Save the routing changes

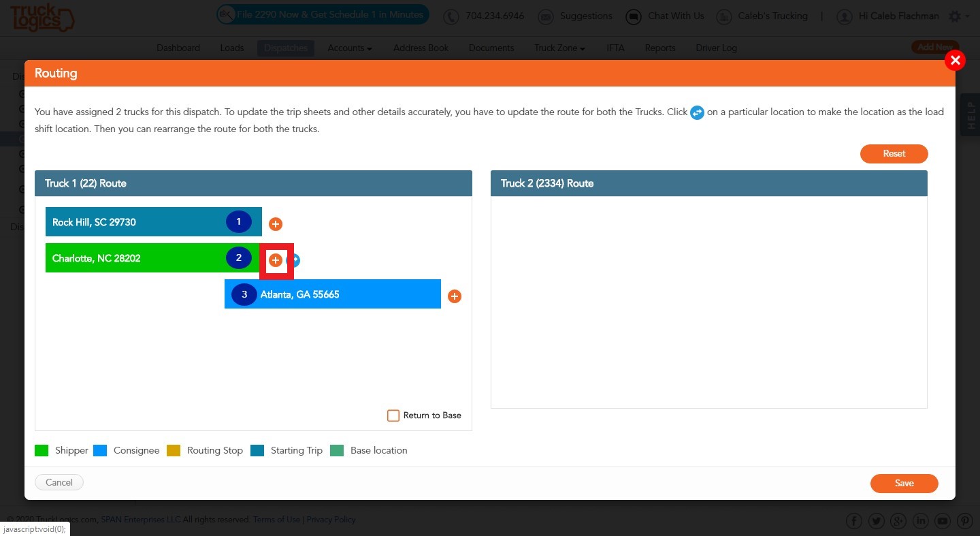(904, 483)
